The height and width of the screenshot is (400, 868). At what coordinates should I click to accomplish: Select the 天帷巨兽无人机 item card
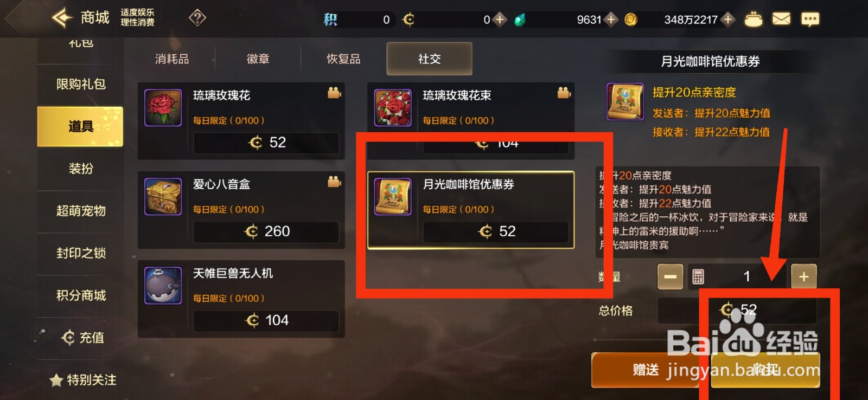241,299
